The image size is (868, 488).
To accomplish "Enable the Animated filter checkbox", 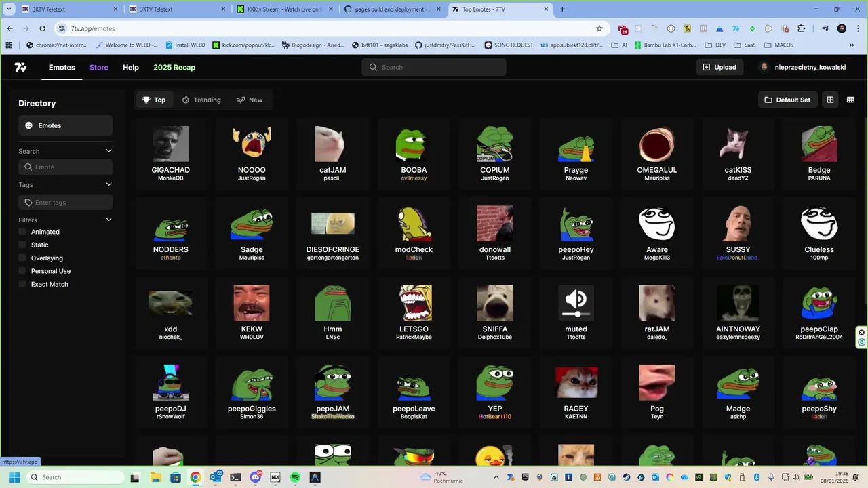I will point(22,232).
